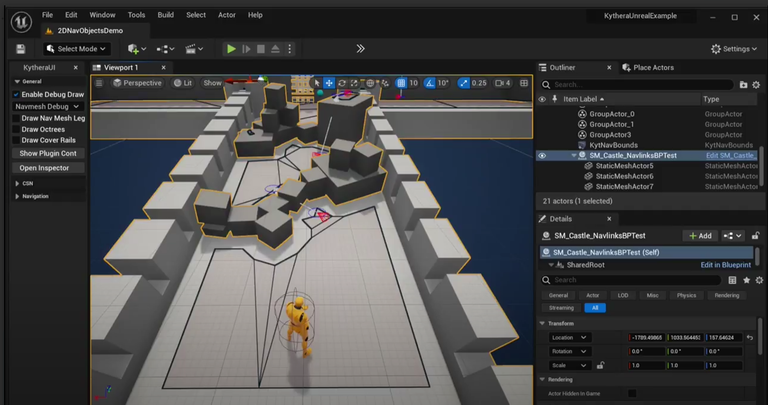Toggle grid snapping icon in viewport toolbar
This screenshot has width=768, height=405.
[x=401, y=83]
